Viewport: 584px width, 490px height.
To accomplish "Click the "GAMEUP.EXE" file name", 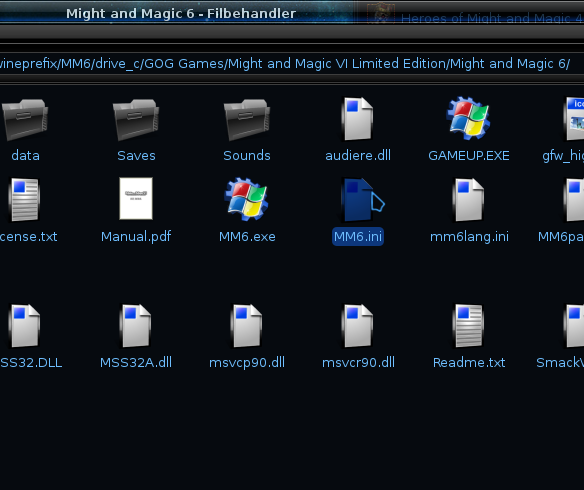I will 469,155.
